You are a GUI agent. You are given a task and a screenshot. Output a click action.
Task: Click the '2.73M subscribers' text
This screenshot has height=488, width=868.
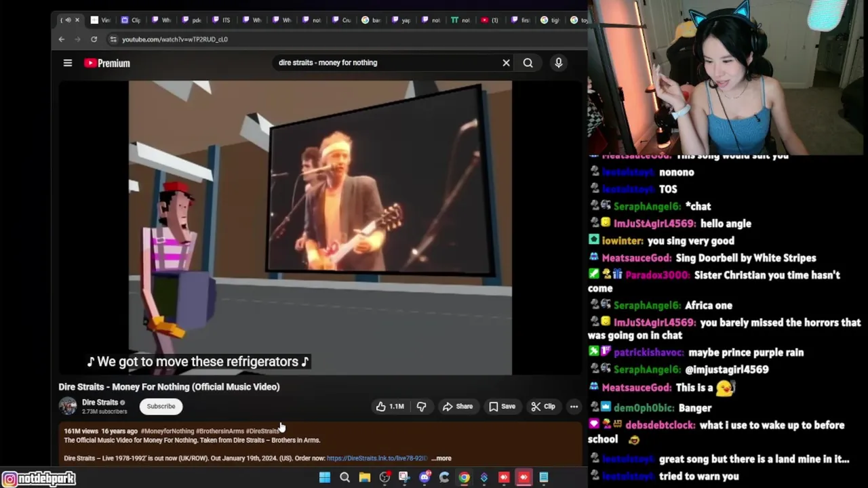click(x=104, y=411)
